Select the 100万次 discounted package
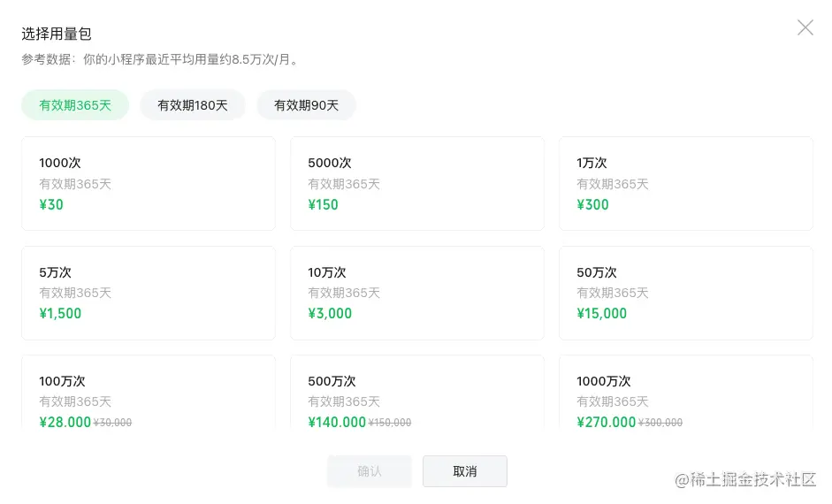832x504 pixels. pyautogui.click(x=148, y=394)
